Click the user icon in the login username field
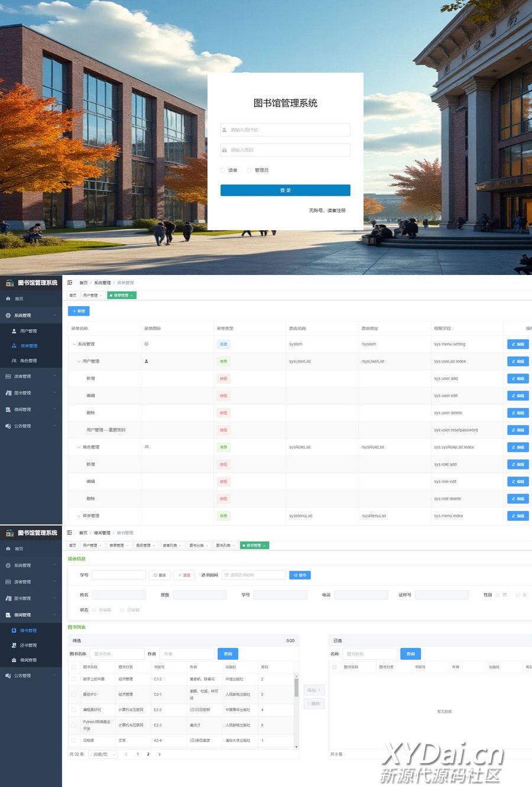The width and height of the screenshot is (532, 787). (225, 130)
